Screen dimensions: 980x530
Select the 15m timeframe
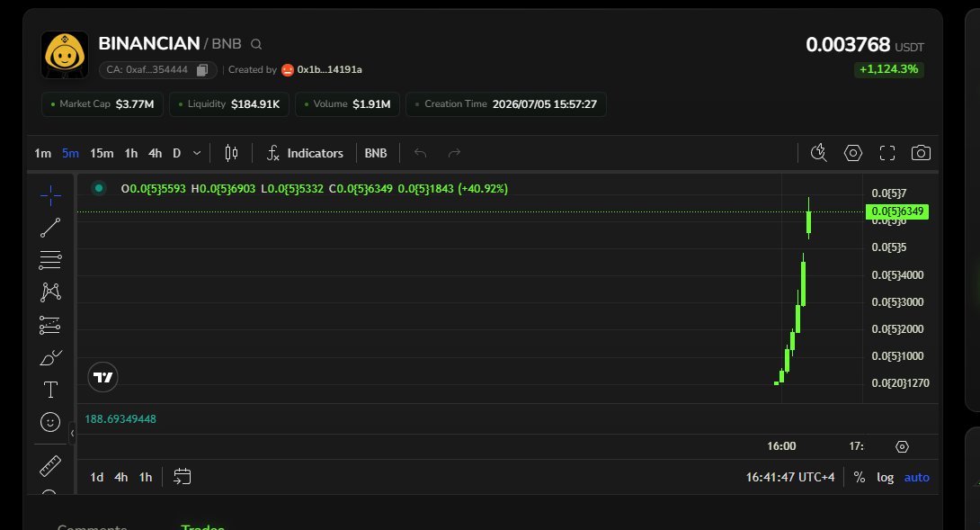coord(102,153)
